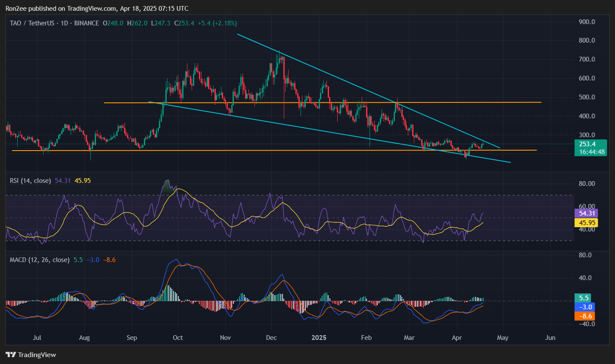Click the 300.0 price scale label
This screenshot has height=364, width=615.
[x=587, y=135]
